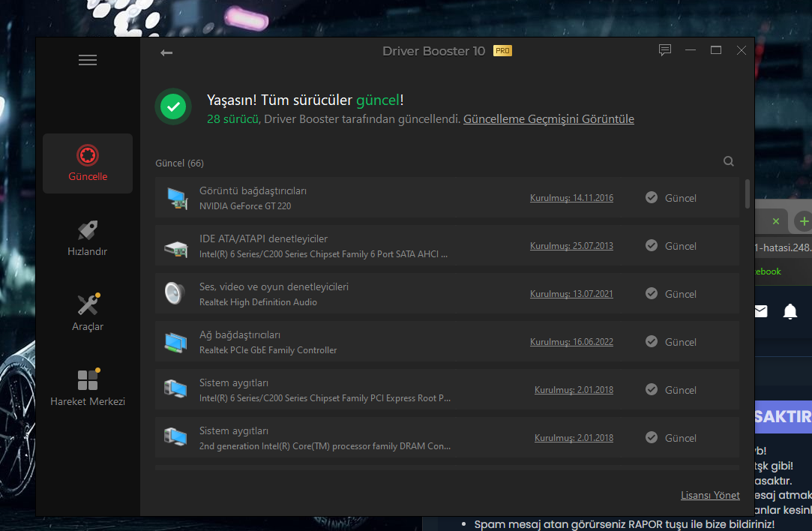Click Güncel check for DRAM Controller row

[x=652, y=438]
